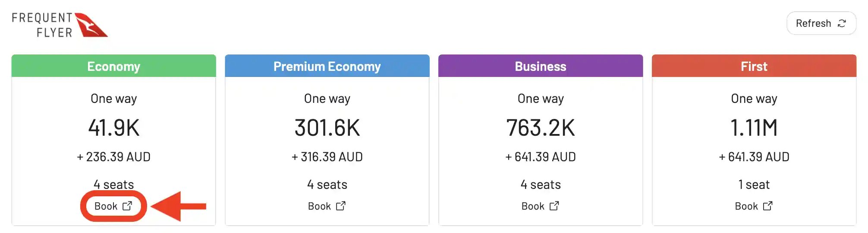
Task: Select the purple Business header
Action: pyautogui.click(x=541, y=66)
